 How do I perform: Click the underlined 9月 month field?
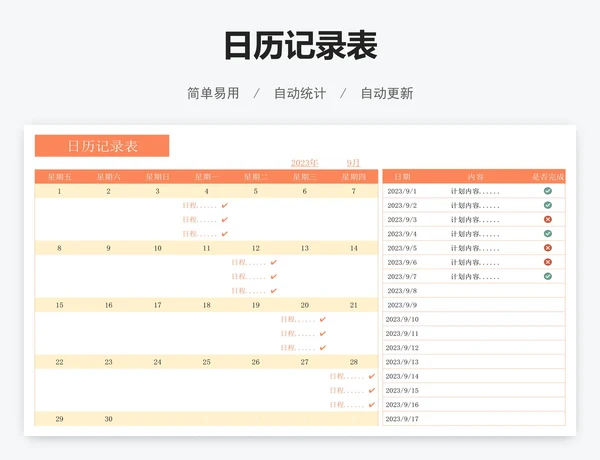tap(353, 163)
